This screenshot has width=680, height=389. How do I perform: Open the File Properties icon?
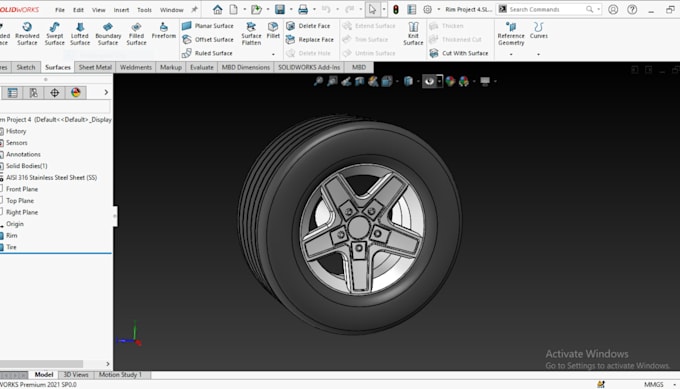(412, 9)
